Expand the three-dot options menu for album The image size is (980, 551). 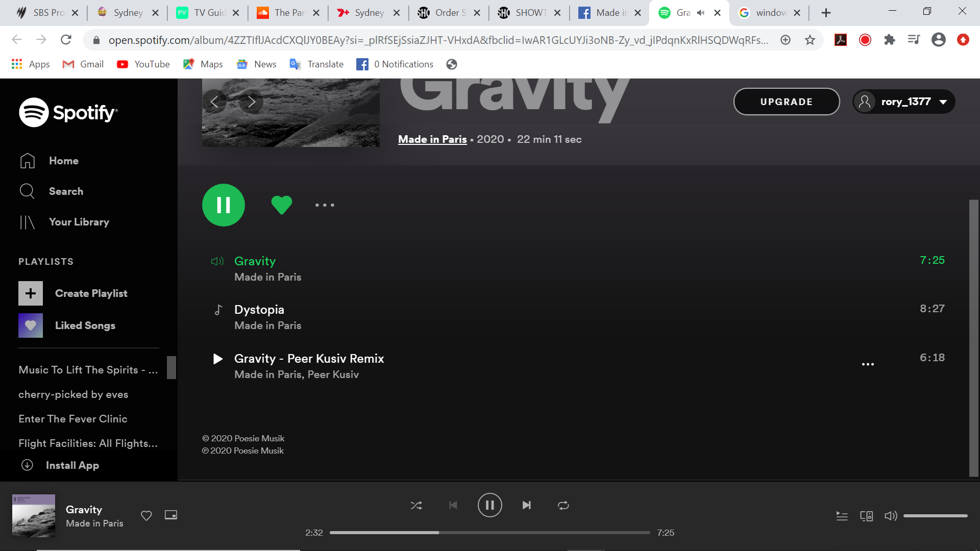click(324, 205)
